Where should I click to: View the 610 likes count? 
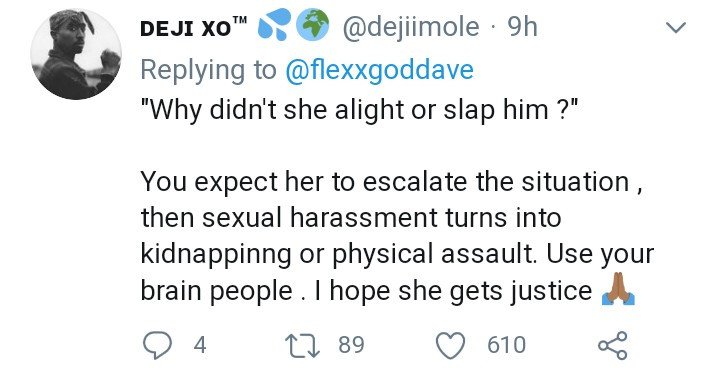coord(506,345)
